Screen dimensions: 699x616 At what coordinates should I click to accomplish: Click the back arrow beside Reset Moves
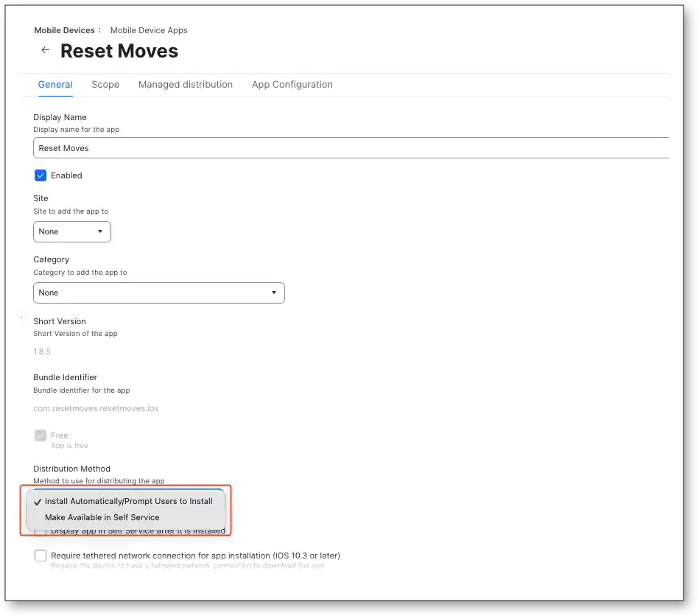point(46,50)
